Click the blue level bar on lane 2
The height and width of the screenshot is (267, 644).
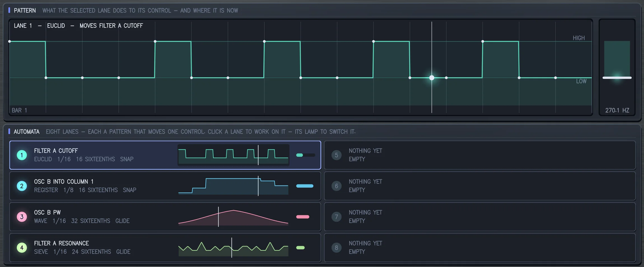click(x=305, y=186)
